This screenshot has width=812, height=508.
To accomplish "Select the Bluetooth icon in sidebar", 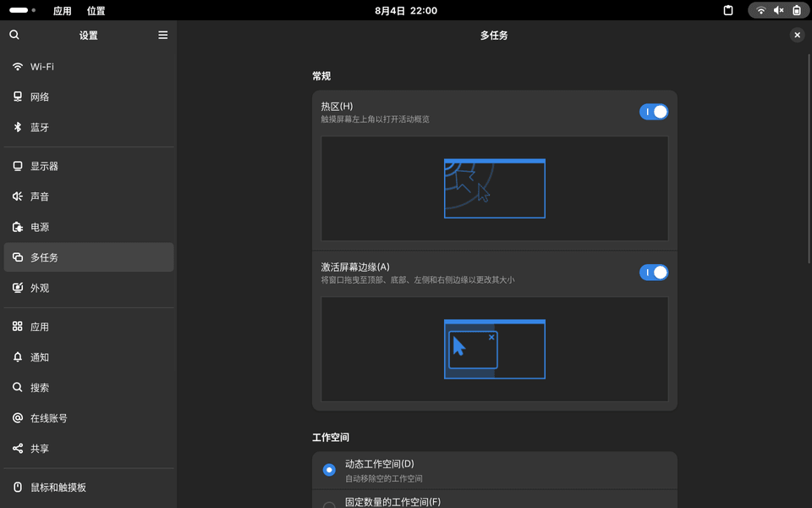I will 18,128.
